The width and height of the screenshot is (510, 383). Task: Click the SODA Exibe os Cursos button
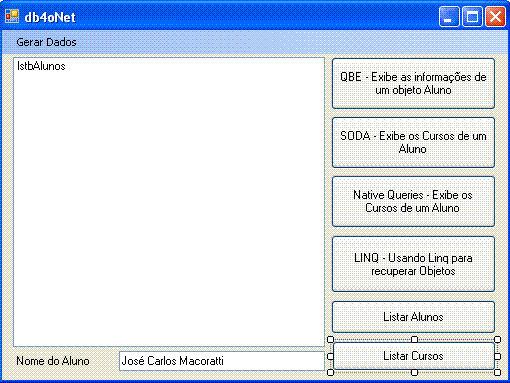click(x=413, y=143)
